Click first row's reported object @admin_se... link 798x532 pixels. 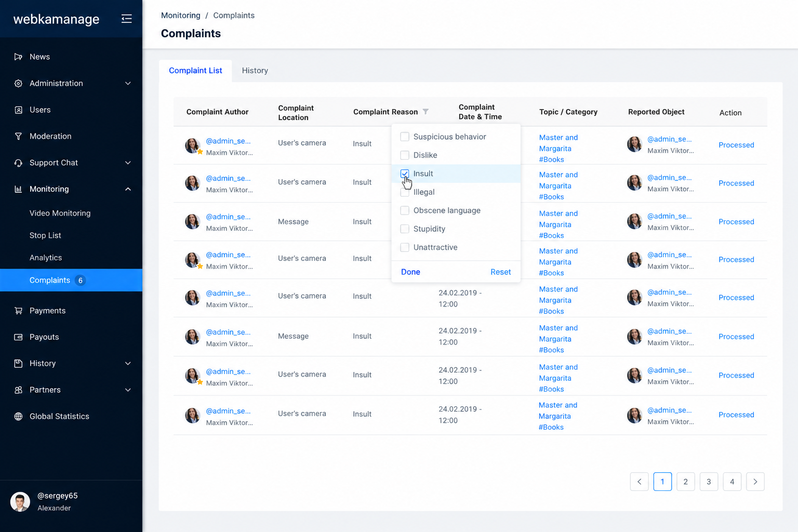669,139
